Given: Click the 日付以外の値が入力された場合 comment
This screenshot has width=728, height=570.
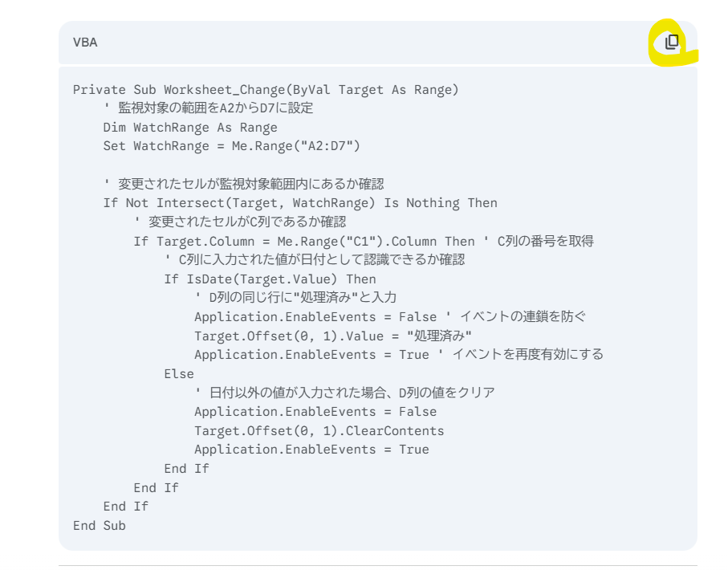Looking at the screenshot, I should [x=344, y=393].
